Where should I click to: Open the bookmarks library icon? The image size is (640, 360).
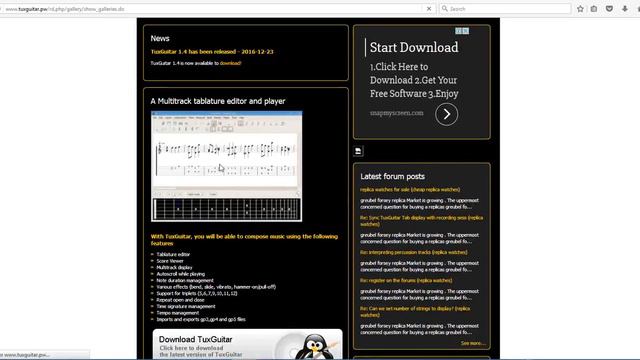[x=594, y=9]
